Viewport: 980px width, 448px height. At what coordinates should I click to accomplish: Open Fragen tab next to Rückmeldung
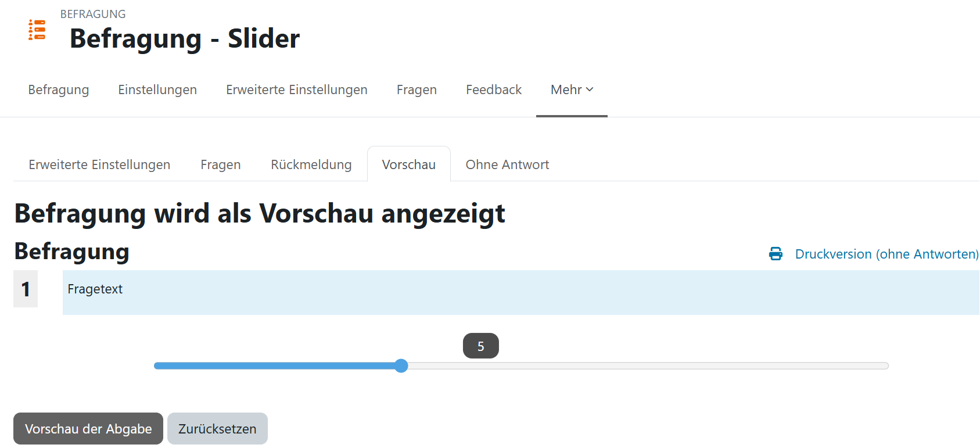coord(220,165)
